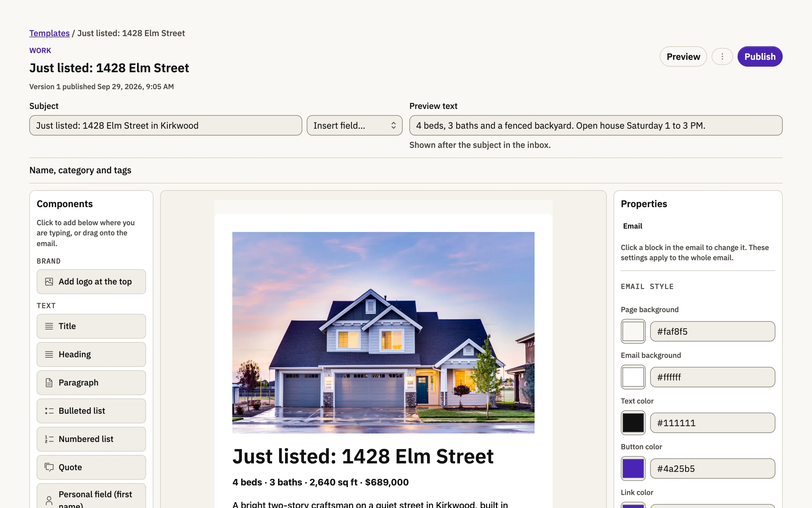
Task: Open Page background color swatch
Action: 633,331
